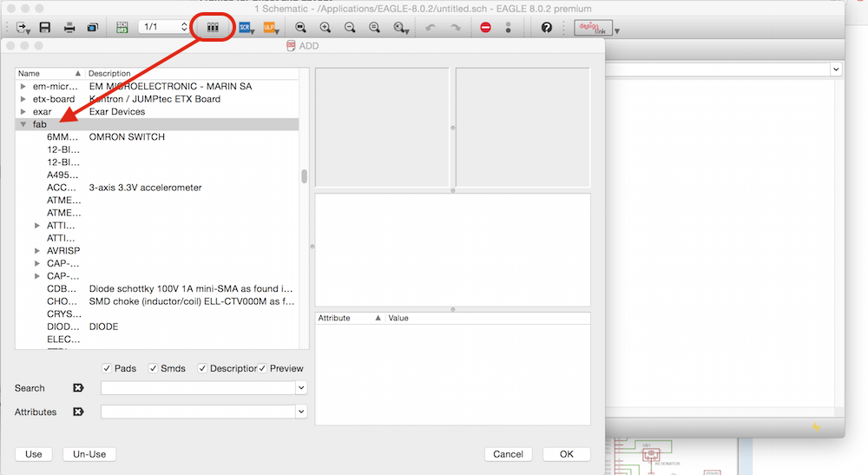Confirm with the OK button
Viewport: 868px width, 475px height.
[x=566, y=454]
